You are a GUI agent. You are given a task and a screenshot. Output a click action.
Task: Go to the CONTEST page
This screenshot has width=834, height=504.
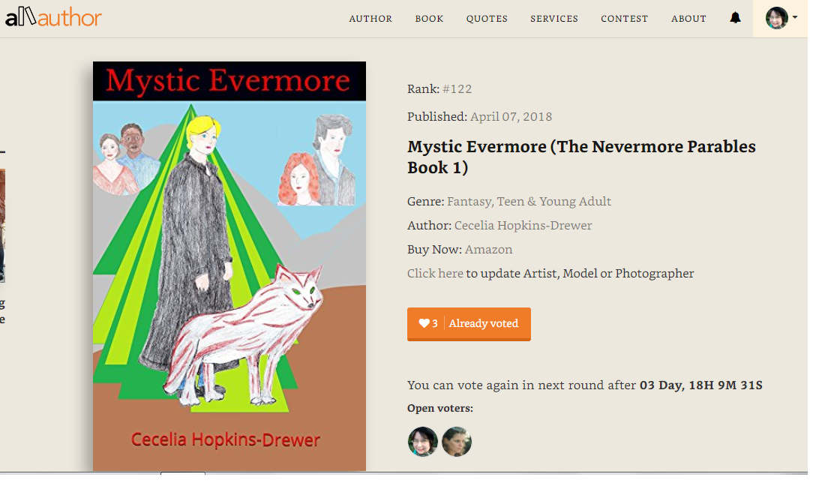point(625,19)
